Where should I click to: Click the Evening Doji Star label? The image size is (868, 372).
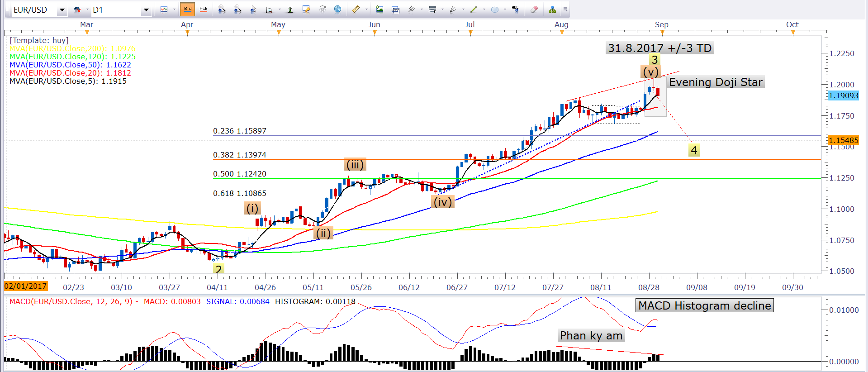[x=716, y=82]
